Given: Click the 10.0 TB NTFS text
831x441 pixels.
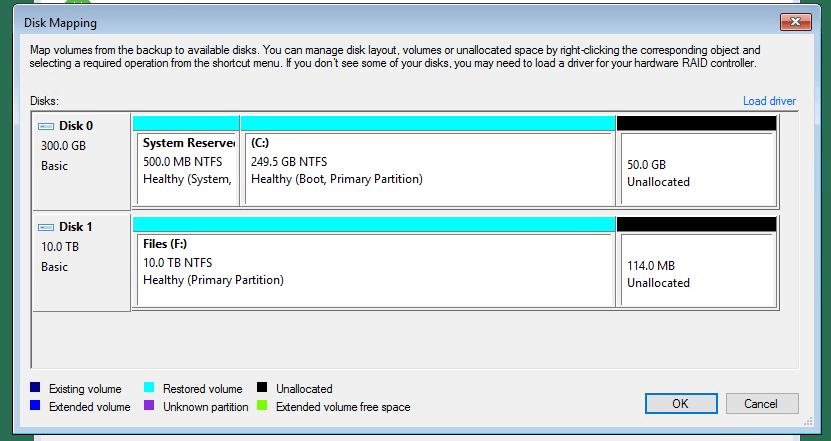Looking at the screenshot, I should [x=178, y=263].
